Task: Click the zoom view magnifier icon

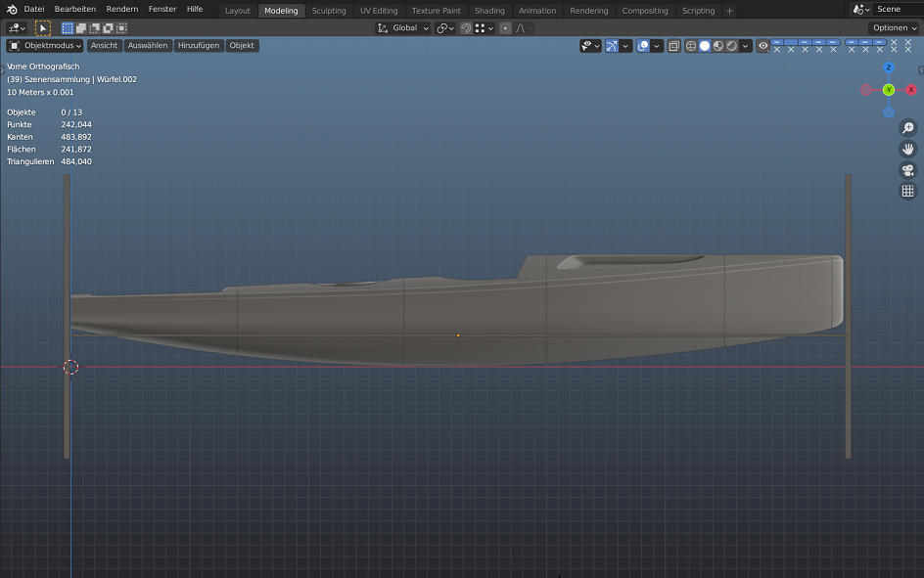Action: point(907,128)
